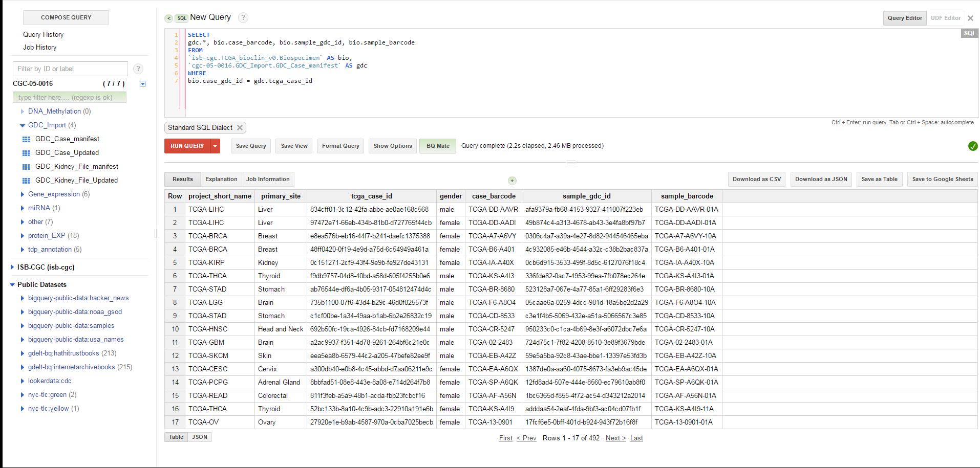The image size is (980, 468).
Task: Expand gdelt-bq:hathitrustbooks dataset
Action: click(22, 353)
